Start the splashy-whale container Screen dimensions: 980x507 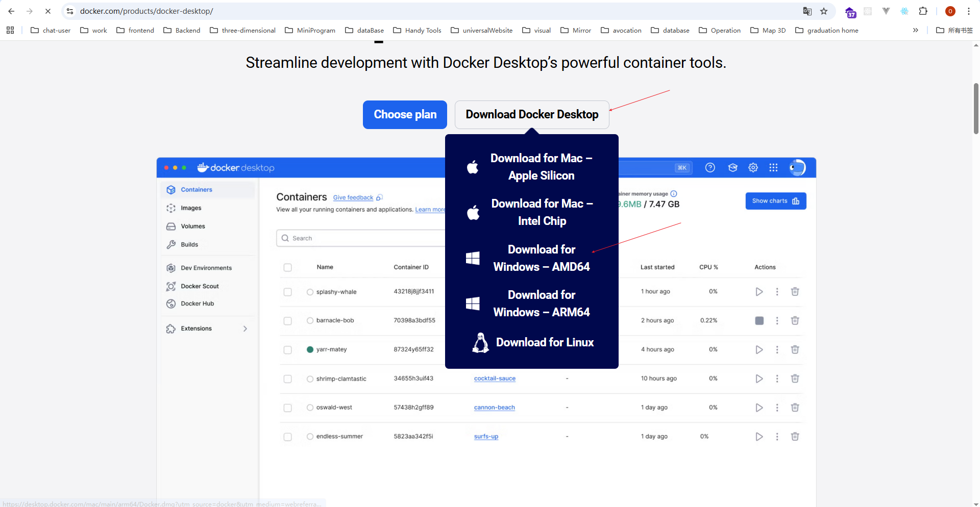tap(759, 292)
